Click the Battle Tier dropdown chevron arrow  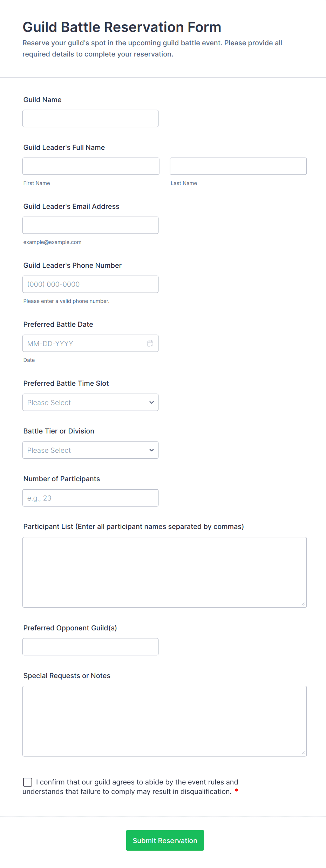[x=151, y=450]
